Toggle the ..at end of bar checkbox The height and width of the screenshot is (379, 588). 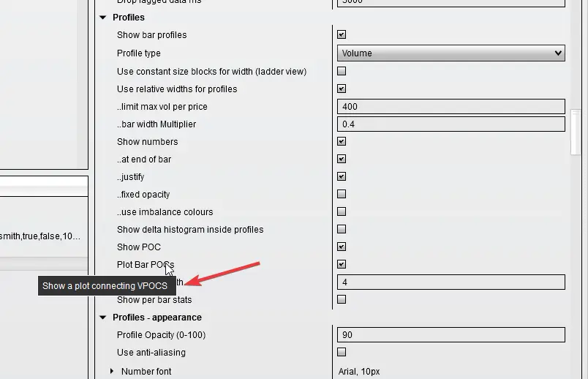342,160
